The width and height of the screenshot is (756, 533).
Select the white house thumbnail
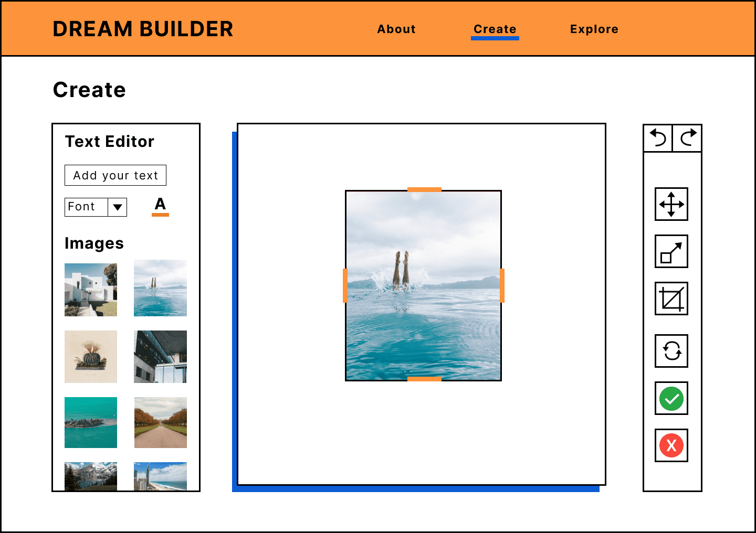(91, 290)
